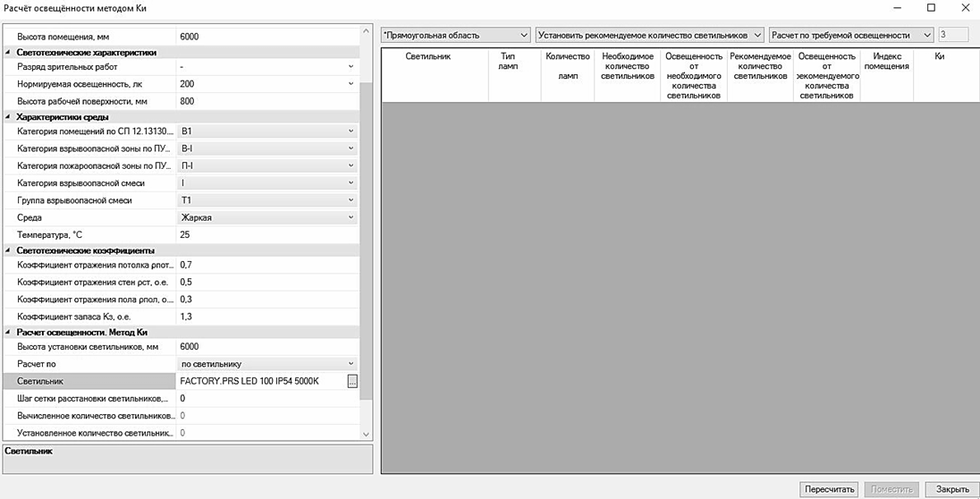This screenshot has height=499, width=980.
Task: Click the Тип ламп column header
Action: (508, 62)
